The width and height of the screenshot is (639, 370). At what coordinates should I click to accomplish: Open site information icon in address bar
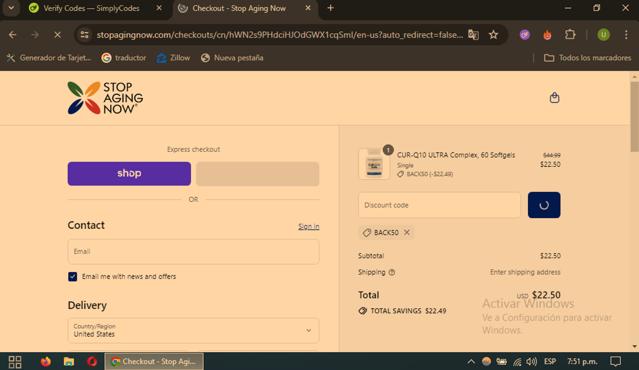84,35
